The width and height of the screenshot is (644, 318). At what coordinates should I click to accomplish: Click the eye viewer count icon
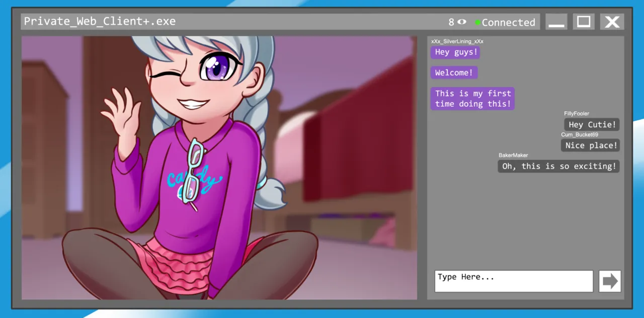[462, 22]
